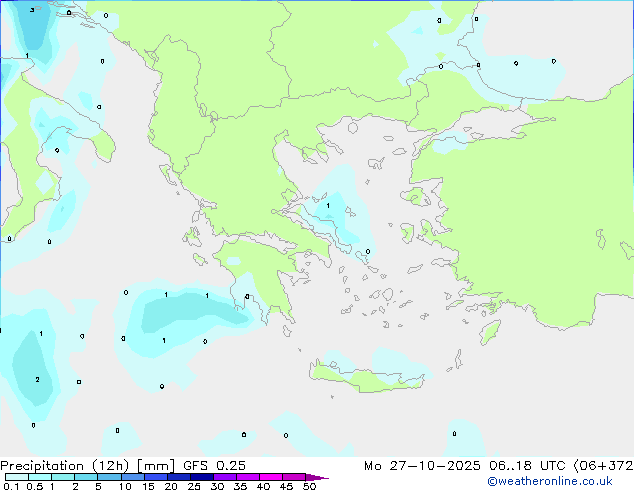Click the 0.1–0.5 mm legend color swatch
The width and height of the screenshot is (634, 490).
tap(17, 477)
